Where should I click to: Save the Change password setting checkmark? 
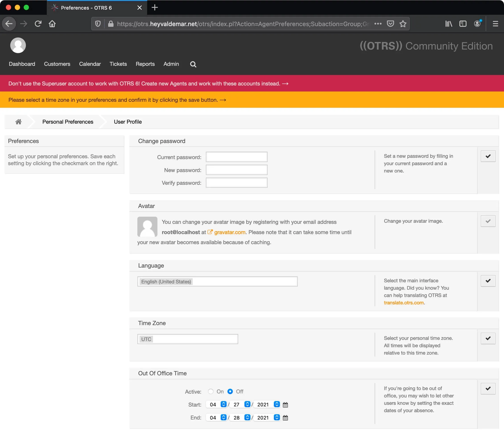click(488, 156)
